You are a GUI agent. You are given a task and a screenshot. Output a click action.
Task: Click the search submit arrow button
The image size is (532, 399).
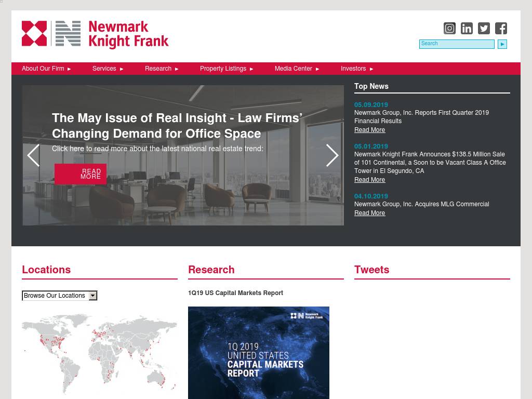coord(502,44)
